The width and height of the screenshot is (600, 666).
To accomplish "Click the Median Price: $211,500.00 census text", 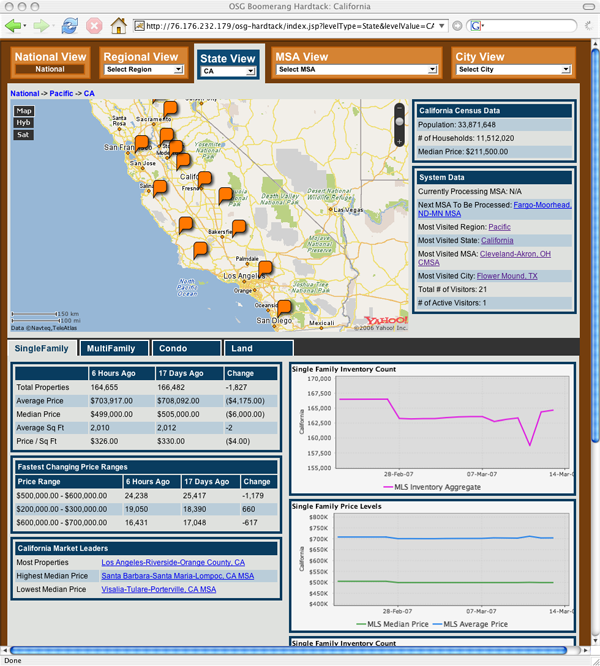I will click(x=463, y=152).
